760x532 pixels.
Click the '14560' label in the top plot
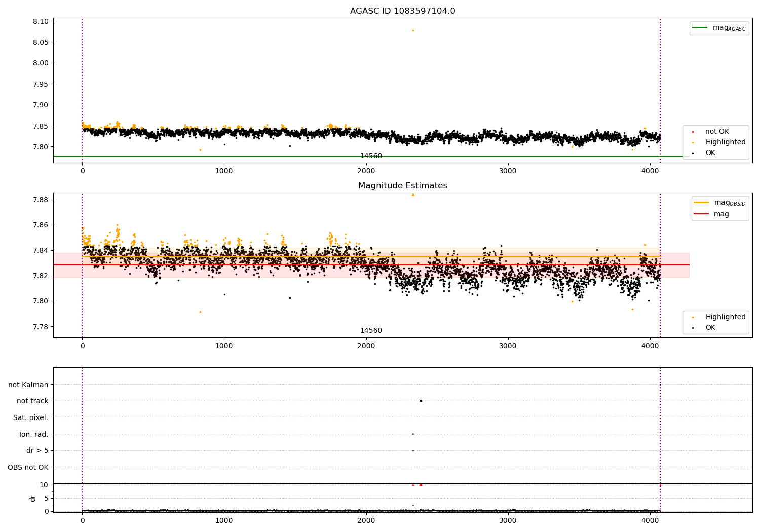point(371,156)
